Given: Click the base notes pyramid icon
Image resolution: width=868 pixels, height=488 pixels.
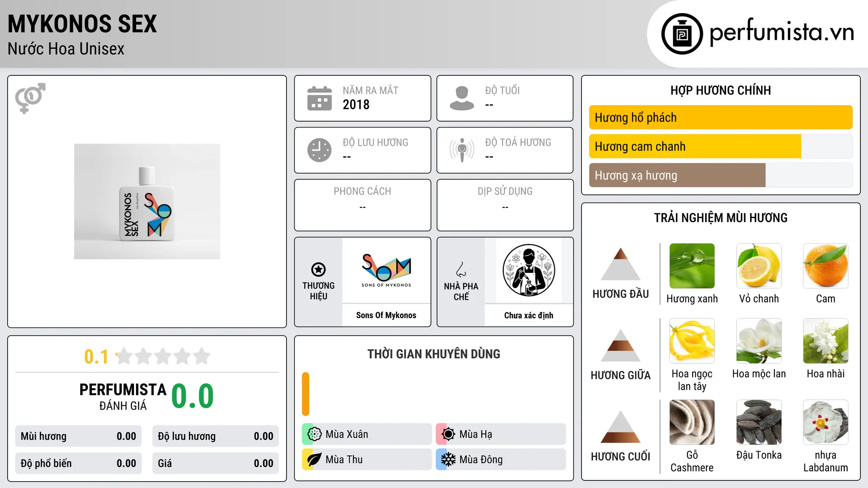Looking at the screenshot, I should [620, 427].
